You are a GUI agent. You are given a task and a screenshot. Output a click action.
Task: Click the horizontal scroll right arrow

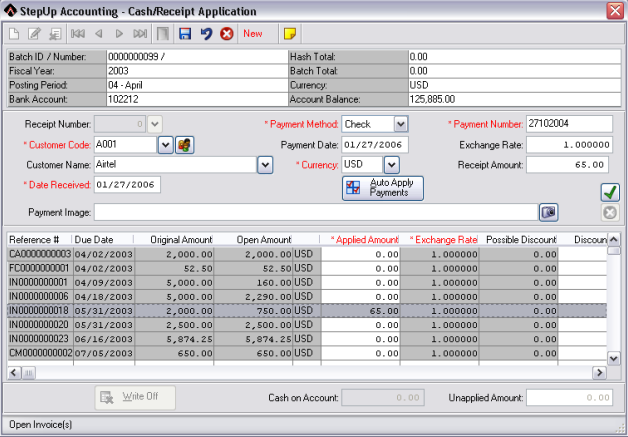[x=599, y=373]
